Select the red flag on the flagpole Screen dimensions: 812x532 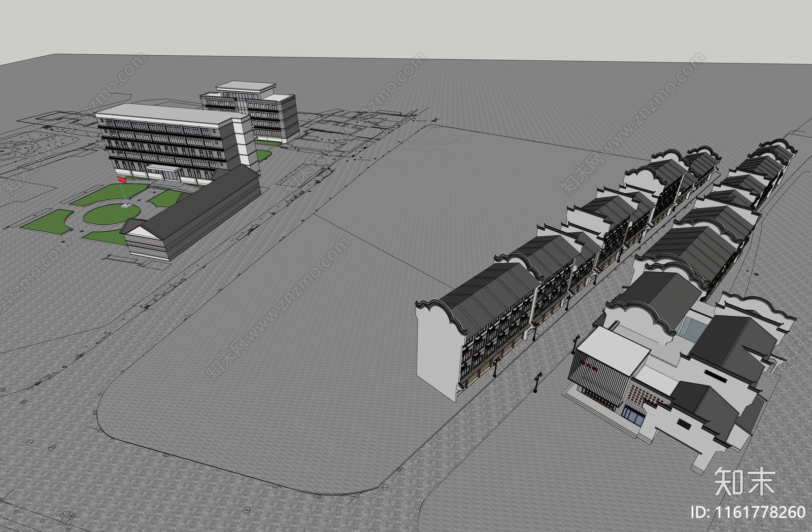click(122, 180)
